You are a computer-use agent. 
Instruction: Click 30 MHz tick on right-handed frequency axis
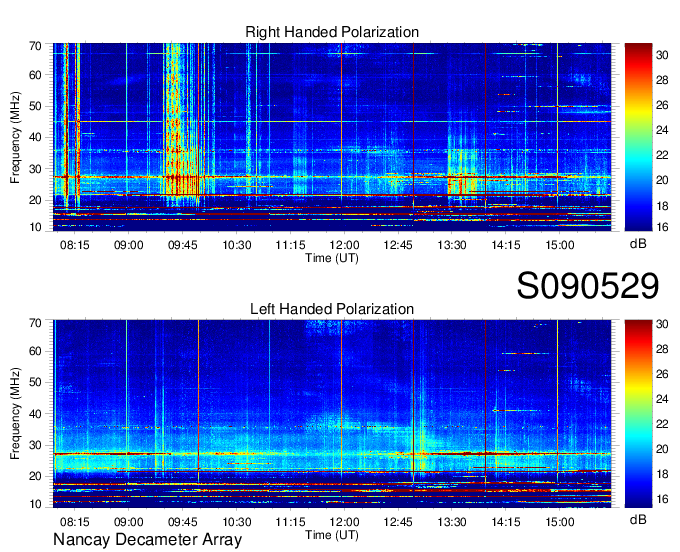[35, 169]
